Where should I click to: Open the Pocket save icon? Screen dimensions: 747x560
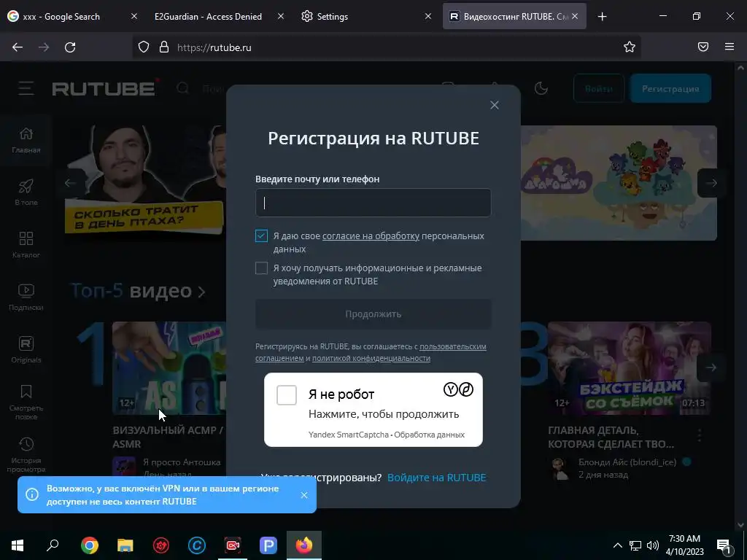pyautogui.click(x=703, y=47)
